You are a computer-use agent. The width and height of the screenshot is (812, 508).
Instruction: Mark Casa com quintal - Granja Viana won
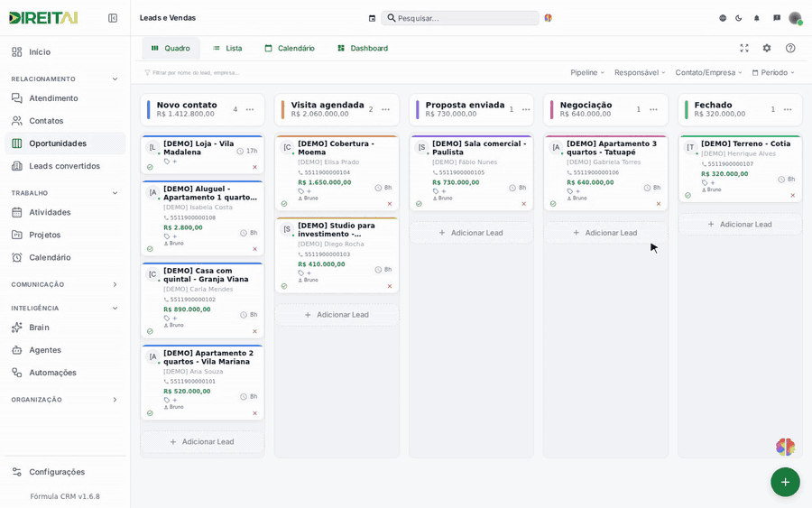coord(150,331)
